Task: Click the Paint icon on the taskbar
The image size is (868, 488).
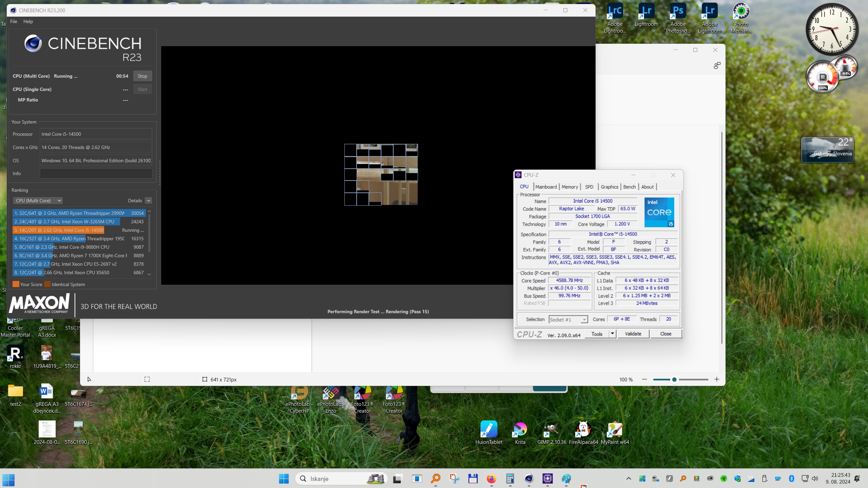Action: (x=566, y=478)
